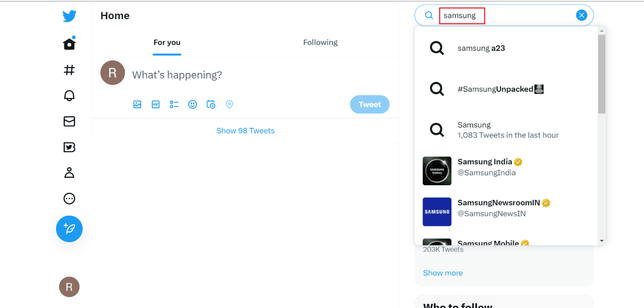Viewport: 644px width, 308px height.
Task: Click the search magnifier icon in search box
Action: click(429, 15)
